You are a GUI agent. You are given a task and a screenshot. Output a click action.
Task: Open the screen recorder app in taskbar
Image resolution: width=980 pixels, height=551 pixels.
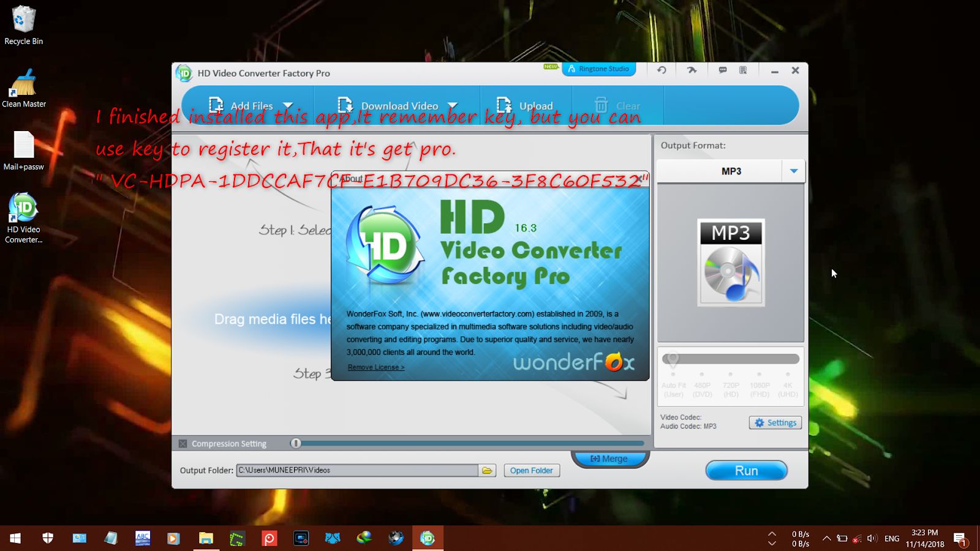pyautogui.click(x=301, y=538)
